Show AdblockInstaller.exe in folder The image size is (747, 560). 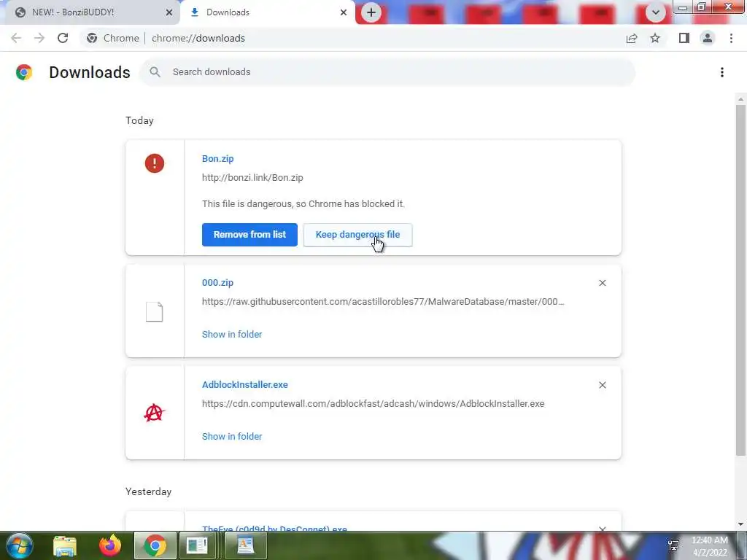click(232, 436)
